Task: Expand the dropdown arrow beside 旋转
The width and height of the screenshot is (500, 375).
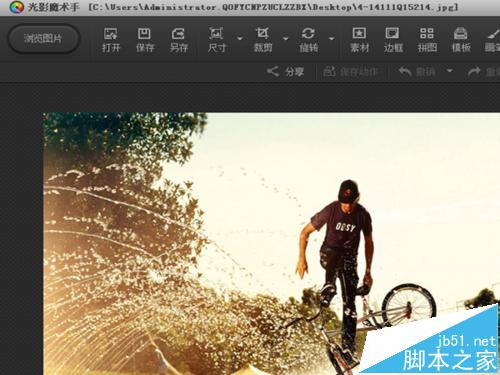Action: [332, 39]
